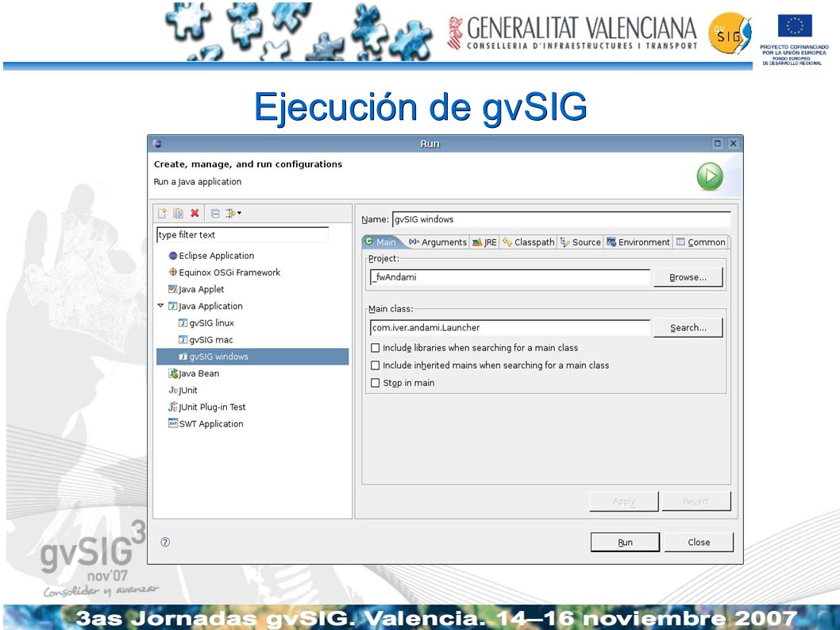Switch to the Main tab
The height and width of the screenshot is (630, 840).
tap(381, 242)
